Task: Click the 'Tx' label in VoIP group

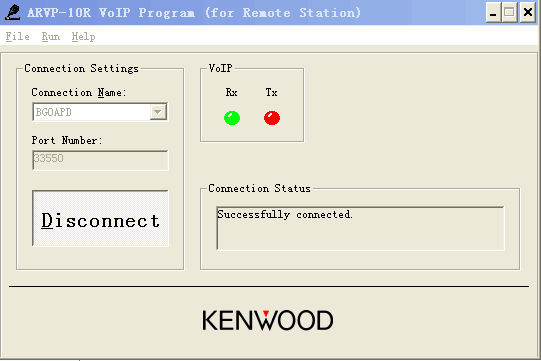Action: point(272,92)
